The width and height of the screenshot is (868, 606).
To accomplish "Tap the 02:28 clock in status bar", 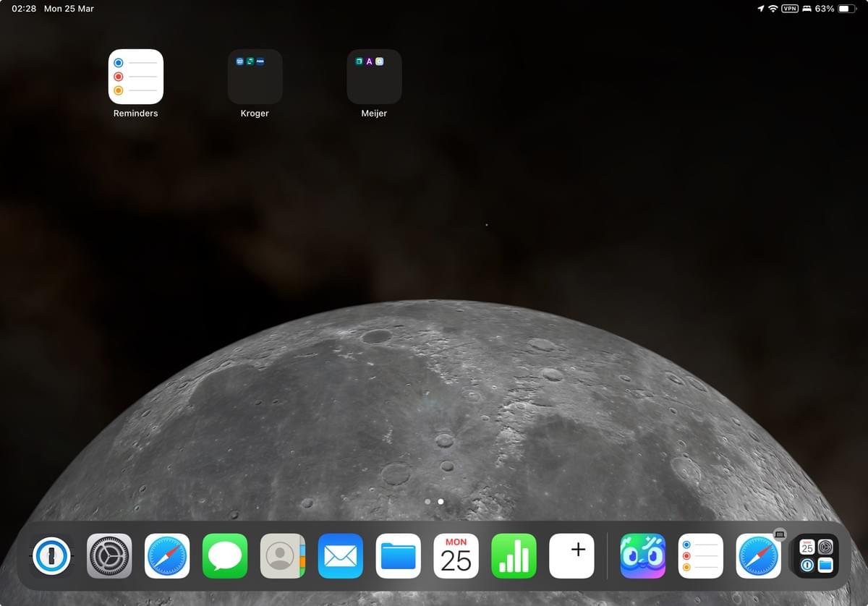I will click(24, 9).
